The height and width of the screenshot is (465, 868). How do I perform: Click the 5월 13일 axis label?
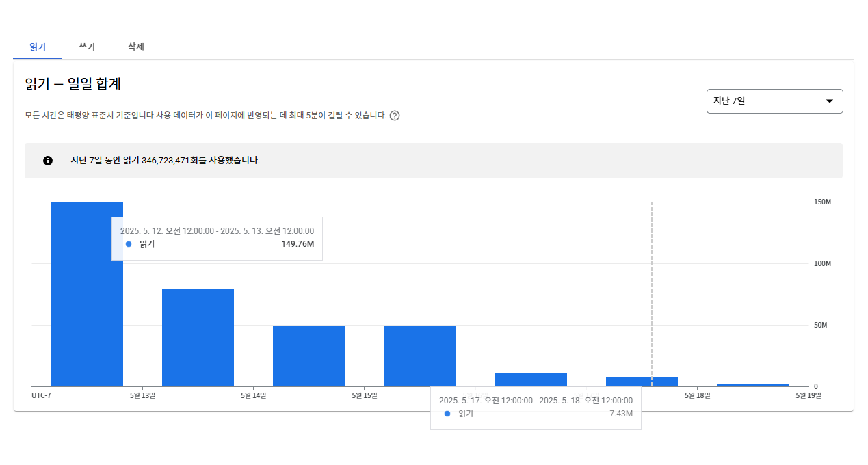[142, 395]
